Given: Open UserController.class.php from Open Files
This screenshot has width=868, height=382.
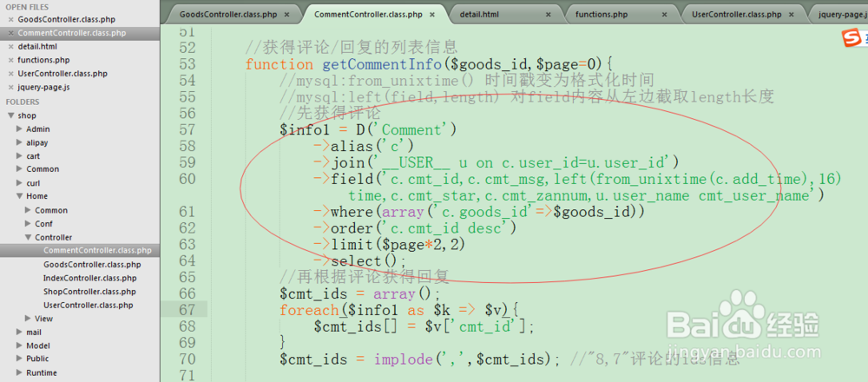Looking at the screenshot, I should click(62, 74).
